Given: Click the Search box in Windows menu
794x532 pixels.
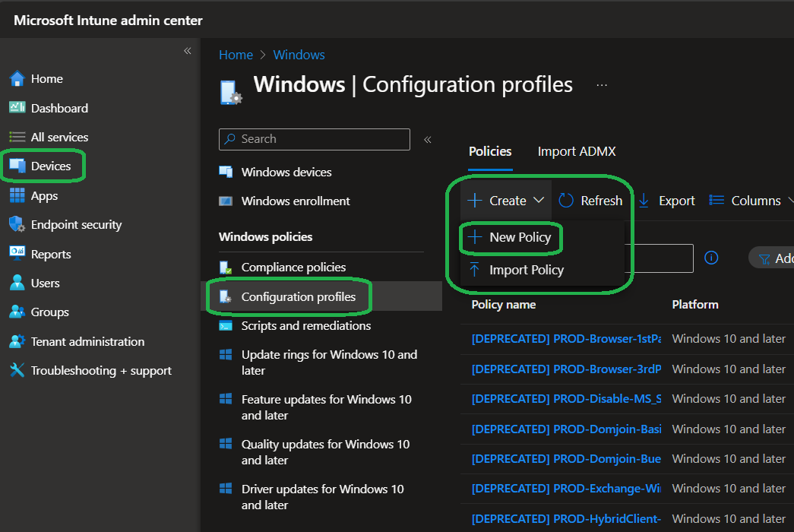Looking at the screenshot, I should coord(314,139).
